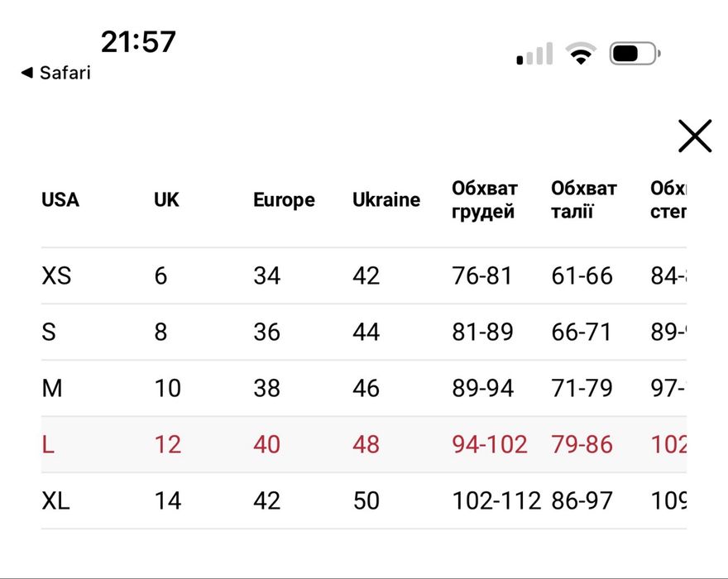728x579 pixels.
Task: Tap the Обхват грудей column header
Action: coord(485,200)
